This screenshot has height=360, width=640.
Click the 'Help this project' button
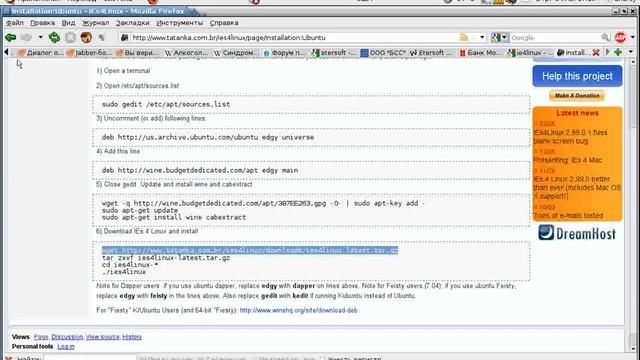[577, 76]
